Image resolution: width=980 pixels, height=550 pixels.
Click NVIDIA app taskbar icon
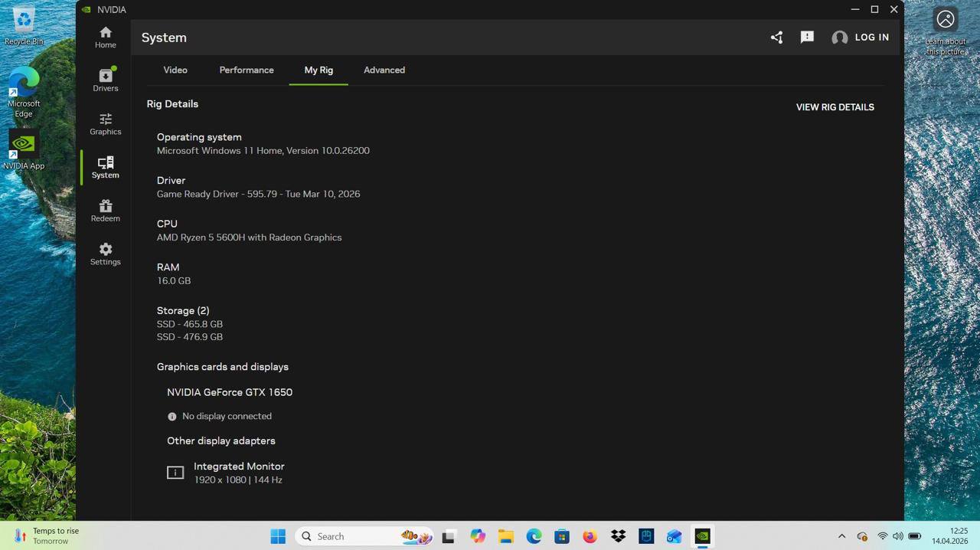point(702,536)
